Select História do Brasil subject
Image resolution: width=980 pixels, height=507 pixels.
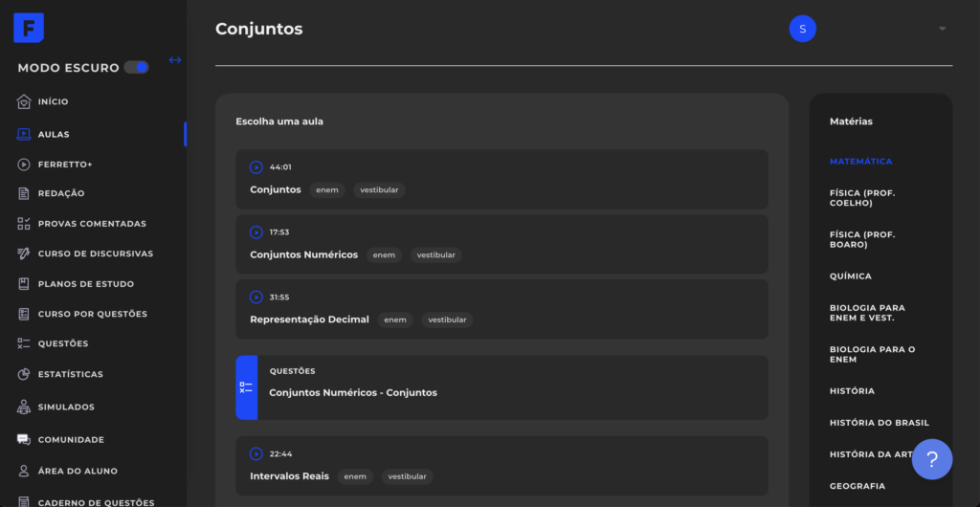point(880,423)
